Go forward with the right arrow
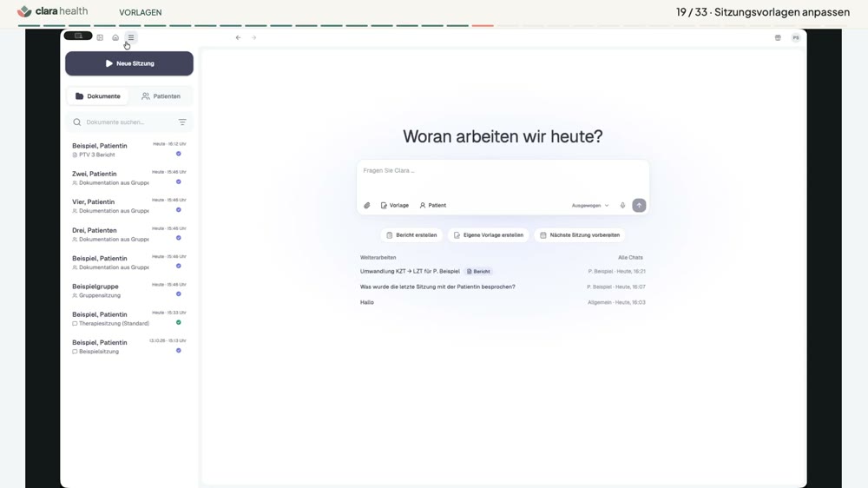The image size is (868, 488). point(254,37)
